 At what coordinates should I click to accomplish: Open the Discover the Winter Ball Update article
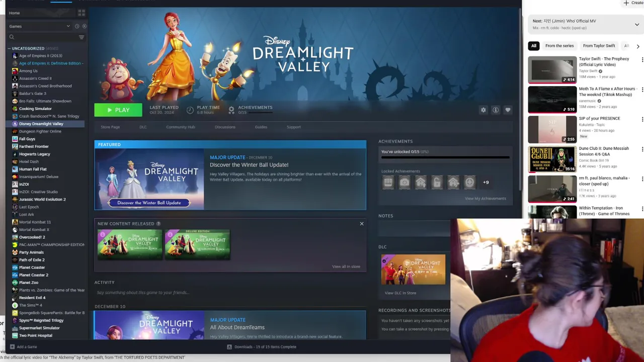pyautogui.click(x=249, y=165)
